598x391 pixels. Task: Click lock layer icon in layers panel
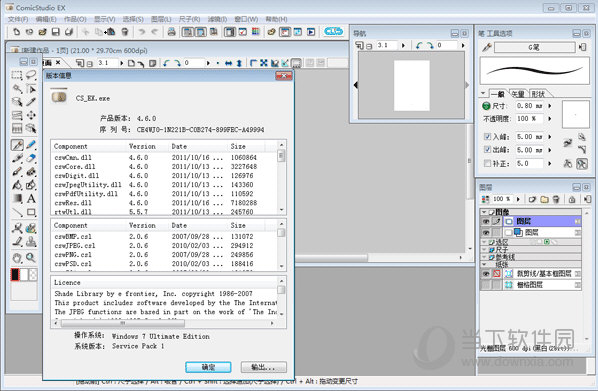572,199
